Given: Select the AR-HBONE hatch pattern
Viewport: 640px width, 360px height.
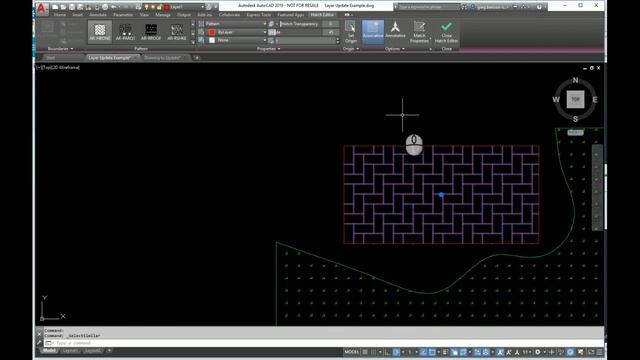Looking at the screenshot, I should click(x=100, y=31).
